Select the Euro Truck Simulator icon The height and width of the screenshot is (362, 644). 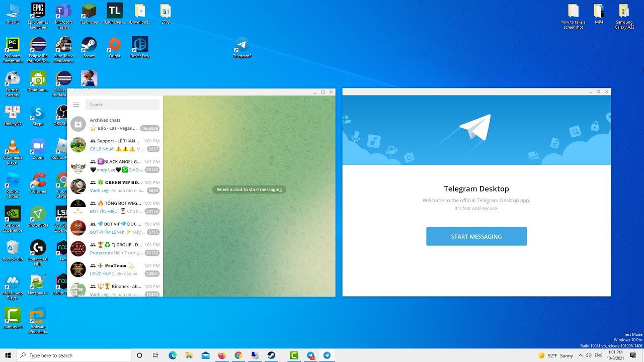(x=63, y=50)
